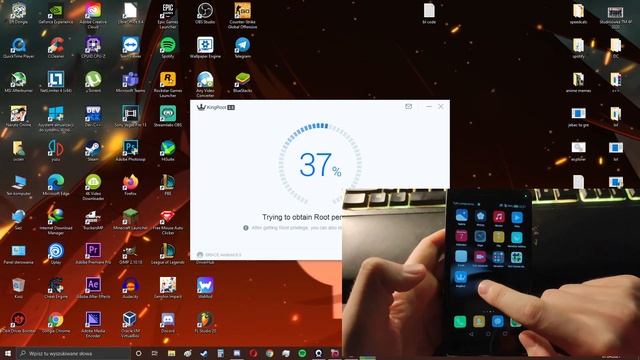
Task: Open Adobe Creative Cloud shortcut
Action: coord(93,16)
